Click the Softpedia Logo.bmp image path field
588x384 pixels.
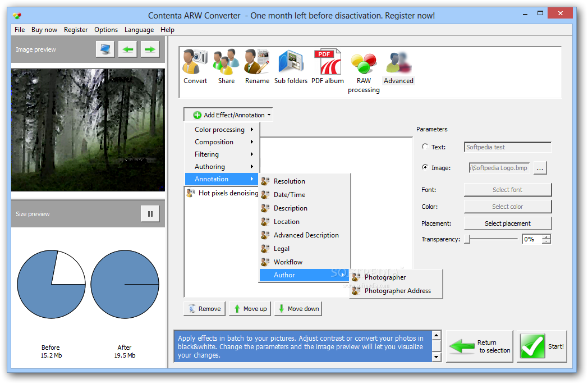(x=499, y=168)
